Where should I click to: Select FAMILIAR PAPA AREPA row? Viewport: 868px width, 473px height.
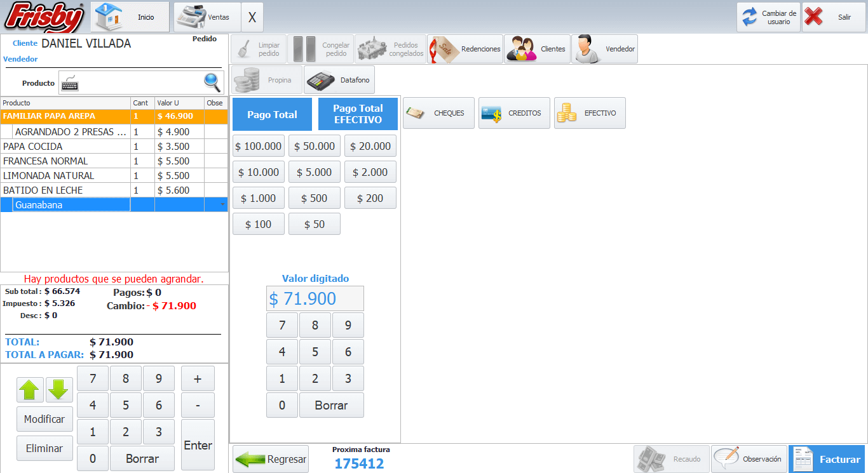click(x=114, y=117)
